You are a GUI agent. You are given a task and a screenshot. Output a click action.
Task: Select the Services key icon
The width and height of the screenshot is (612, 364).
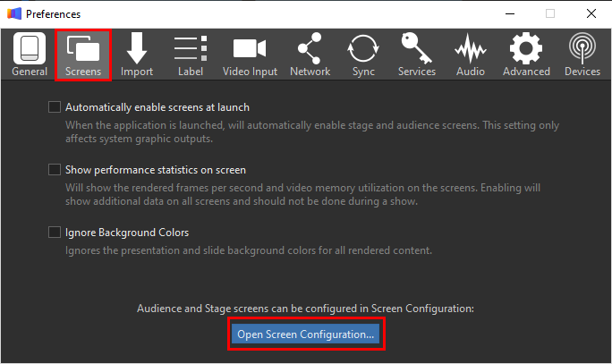pos(417,55)
